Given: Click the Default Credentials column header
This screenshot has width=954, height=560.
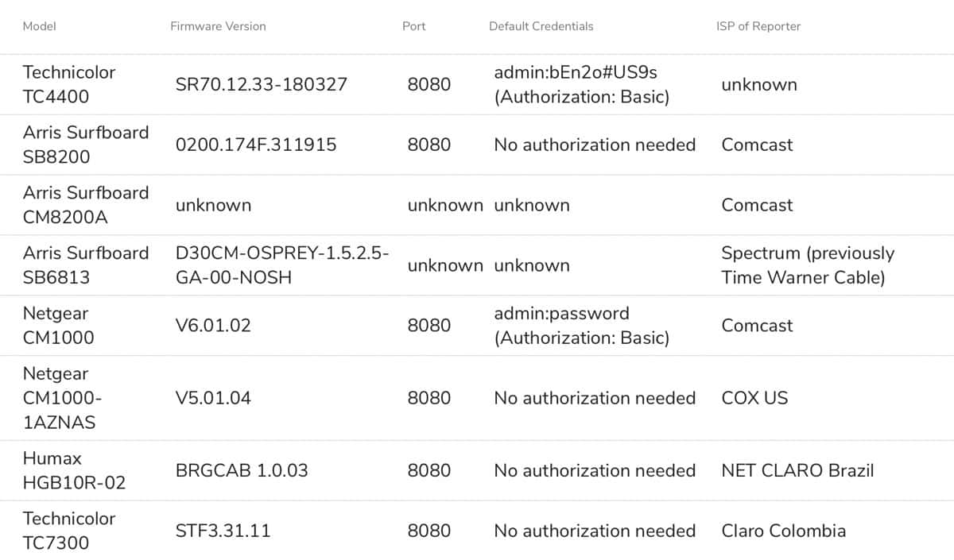Looking at the screenshot, I should click(541, 26).
